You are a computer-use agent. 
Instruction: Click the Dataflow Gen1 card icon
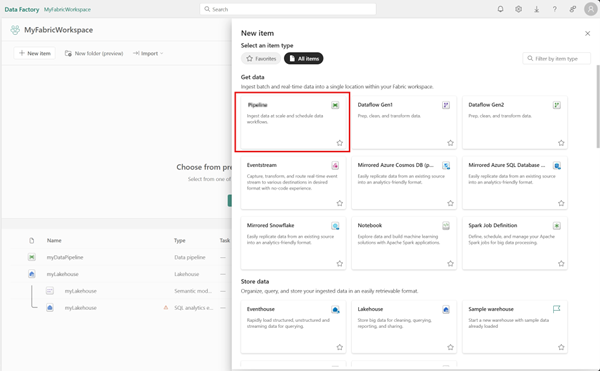446,105
